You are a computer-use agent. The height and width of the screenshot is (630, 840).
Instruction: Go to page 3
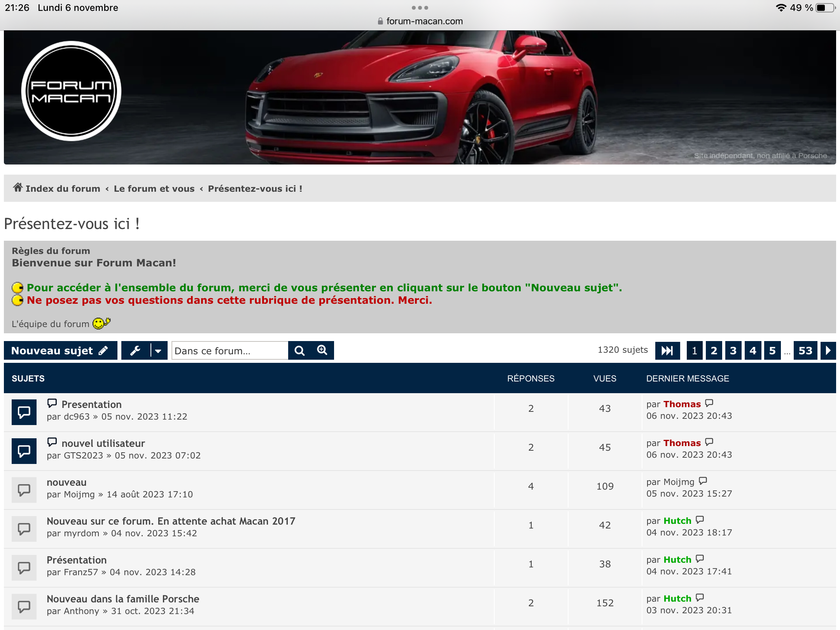[x=733, y=351]
